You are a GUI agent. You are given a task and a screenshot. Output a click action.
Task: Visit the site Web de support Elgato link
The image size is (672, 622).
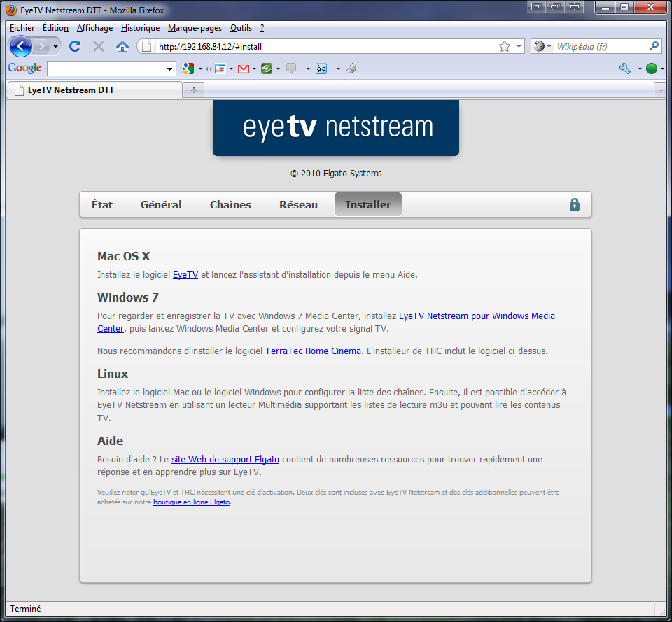click(225, 459)
